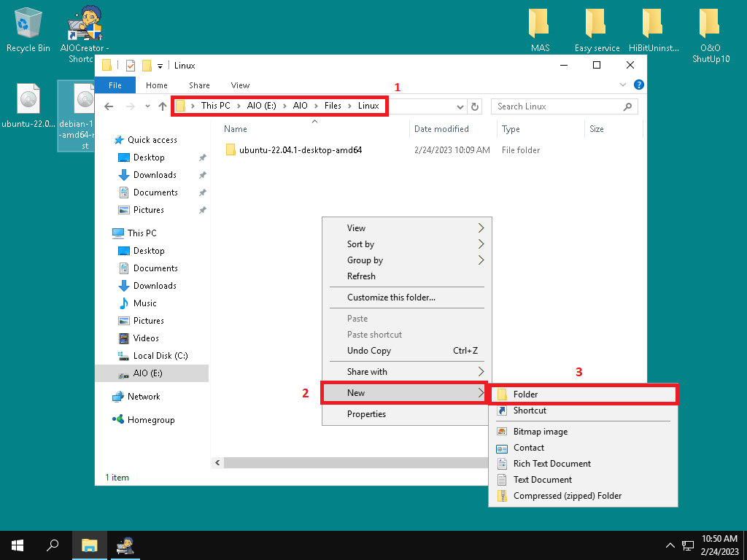Open File Explorer from the taskbar
Viewport: 747px width, 560px height.
pyautogui.click(x=89, y=545)
